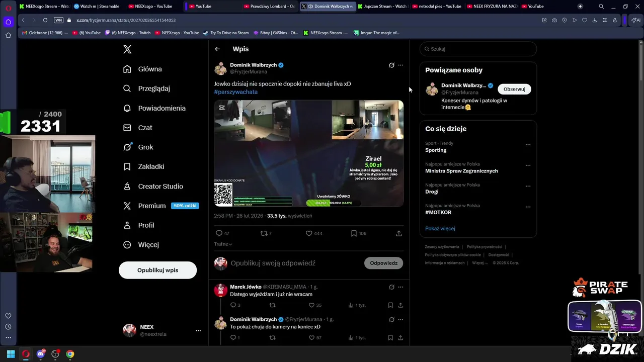644x362 pixels.
Task: Switch to Watch m | Streamable tab
Action: click(97, 6)
